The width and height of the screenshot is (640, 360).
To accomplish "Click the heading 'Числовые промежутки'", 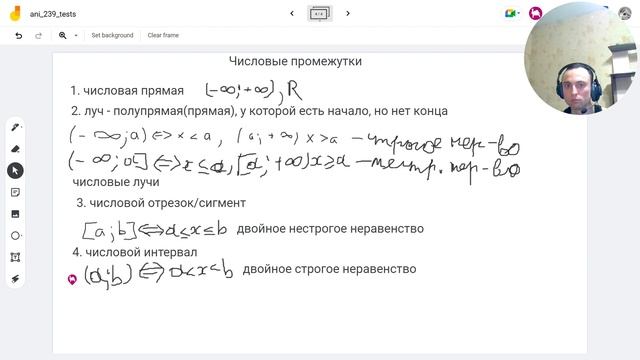I will [x=296, y=61].
